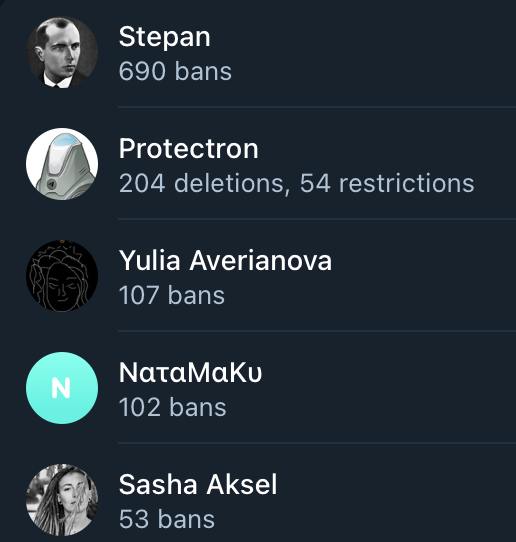Viewport: 516px width, 542px height.
Task: Select the Averianova surname text
Action: 261,261
